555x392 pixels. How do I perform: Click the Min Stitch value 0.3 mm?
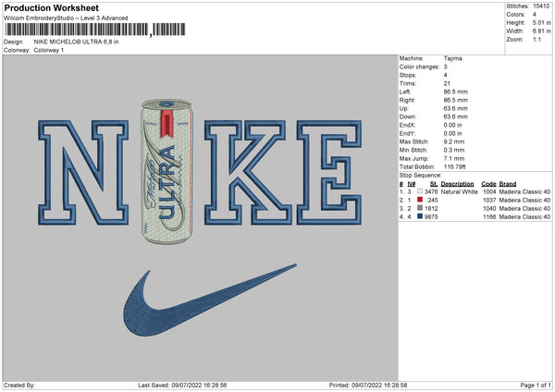point(454,151)
